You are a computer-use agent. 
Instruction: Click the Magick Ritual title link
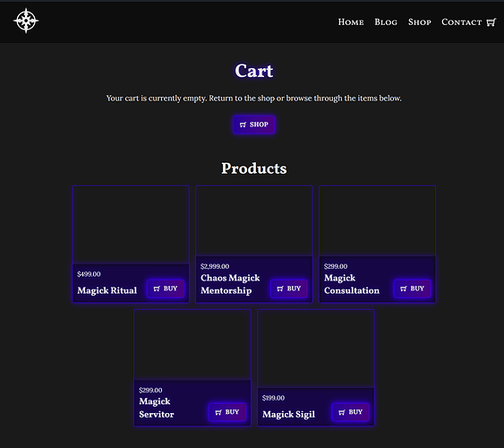107,290
